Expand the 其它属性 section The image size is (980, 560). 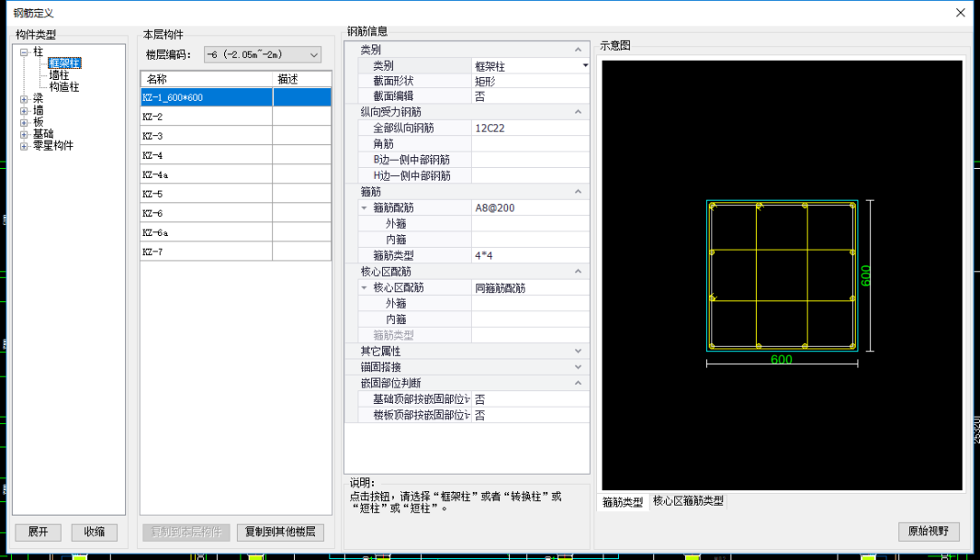click(x=577, y=350)
